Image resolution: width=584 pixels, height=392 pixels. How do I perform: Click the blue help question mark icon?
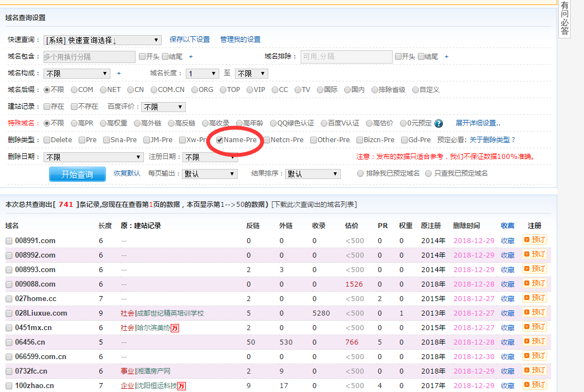click(439, 124)
